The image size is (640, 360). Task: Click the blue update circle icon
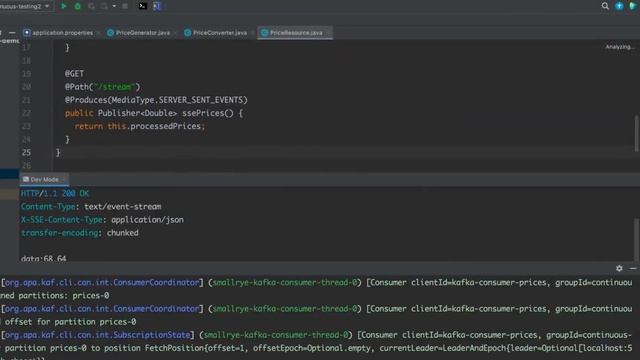click(619, 6)
